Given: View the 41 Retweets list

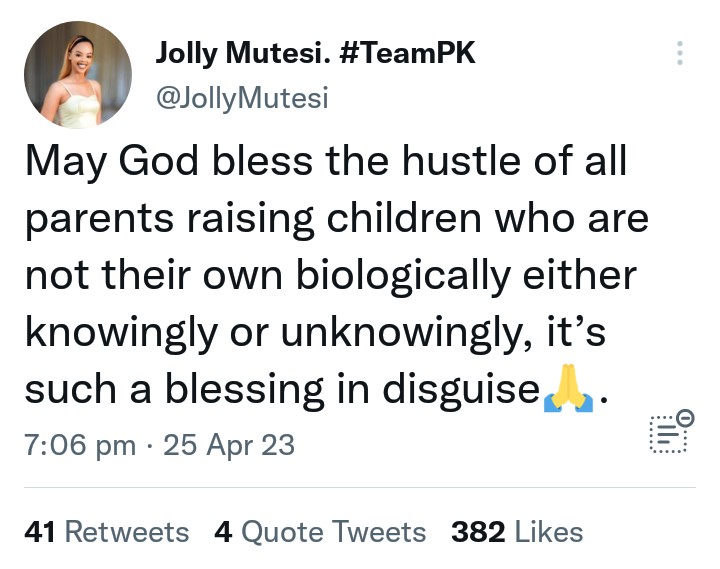Looking at the screenshot, I should pos(106,532).
